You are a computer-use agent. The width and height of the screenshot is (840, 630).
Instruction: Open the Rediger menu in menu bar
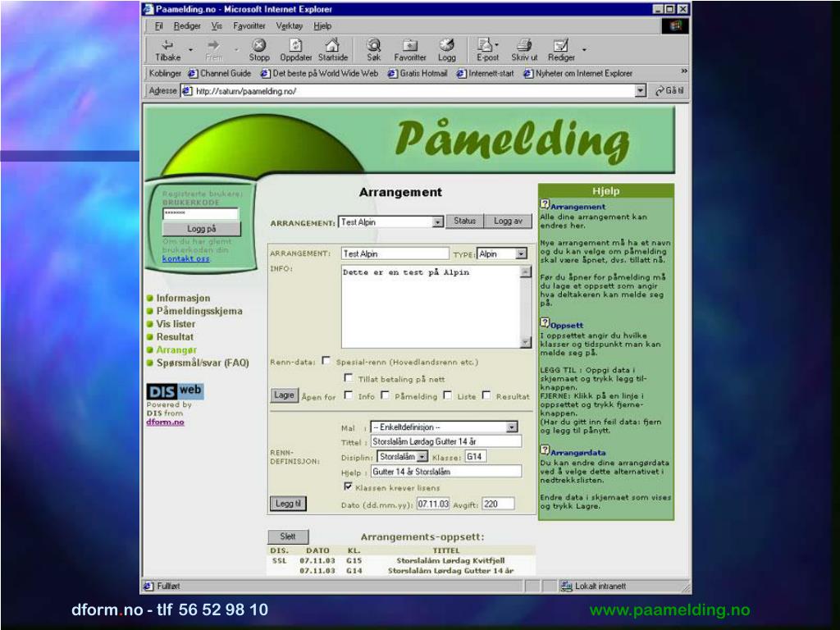click(x=187, y=25)
